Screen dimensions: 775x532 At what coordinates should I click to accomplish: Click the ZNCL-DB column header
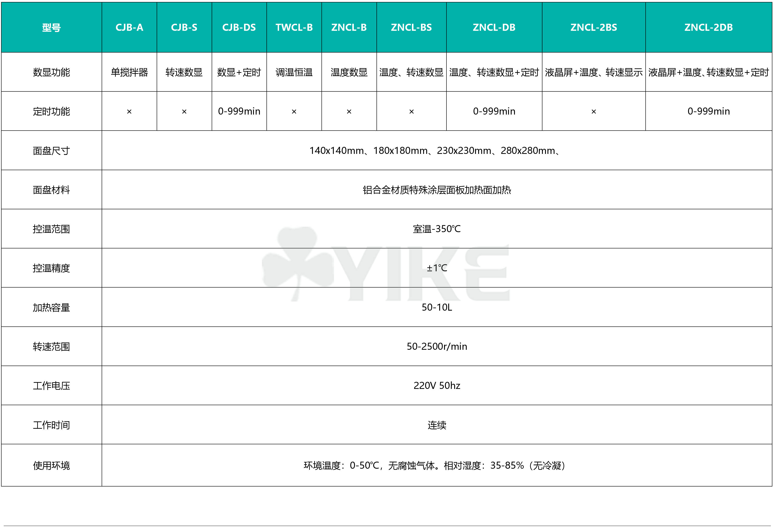click(x=494, y=27)
